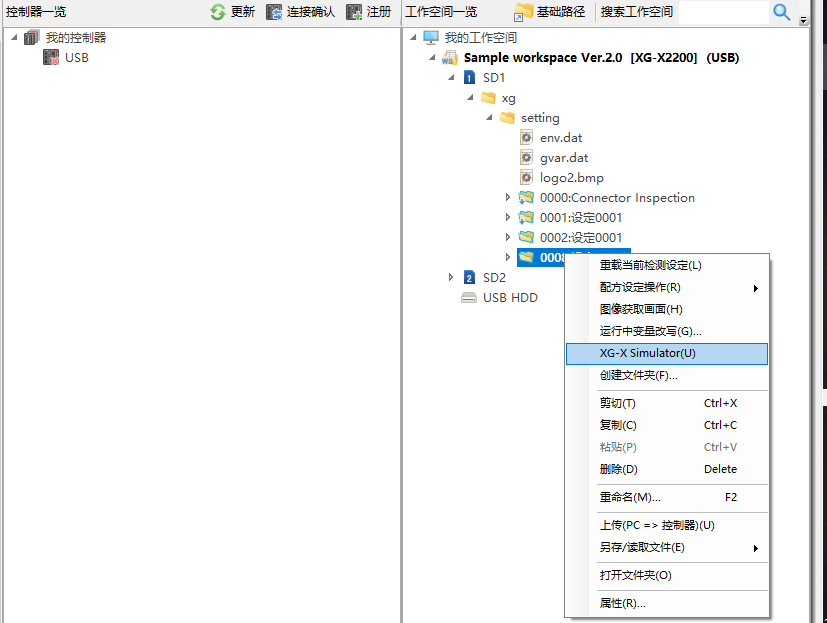
Task: Select the logo2.bmp file name
Action: [x=572, y=178]
